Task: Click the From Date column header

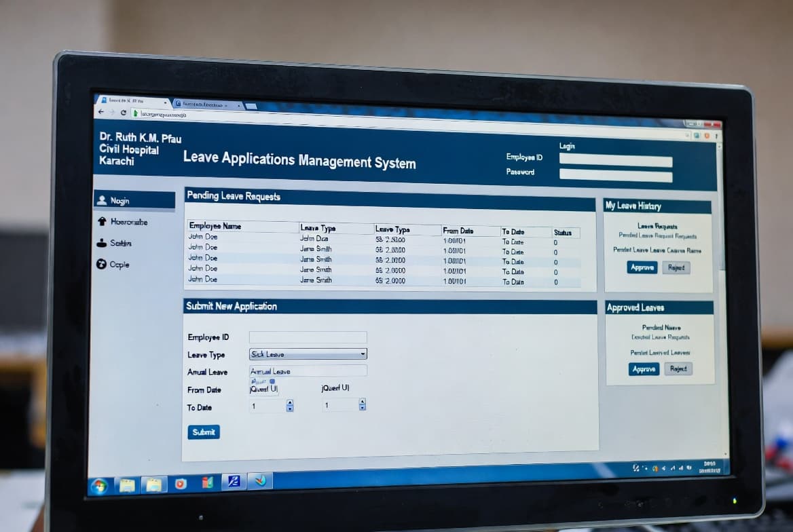Action: 458,231
